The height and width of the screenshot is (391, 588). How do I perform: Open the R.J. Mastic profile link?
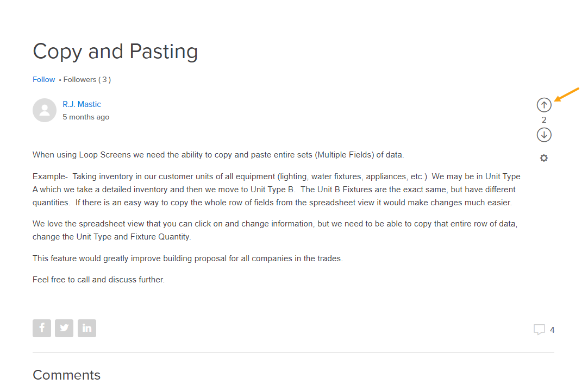tap(82, 104)
